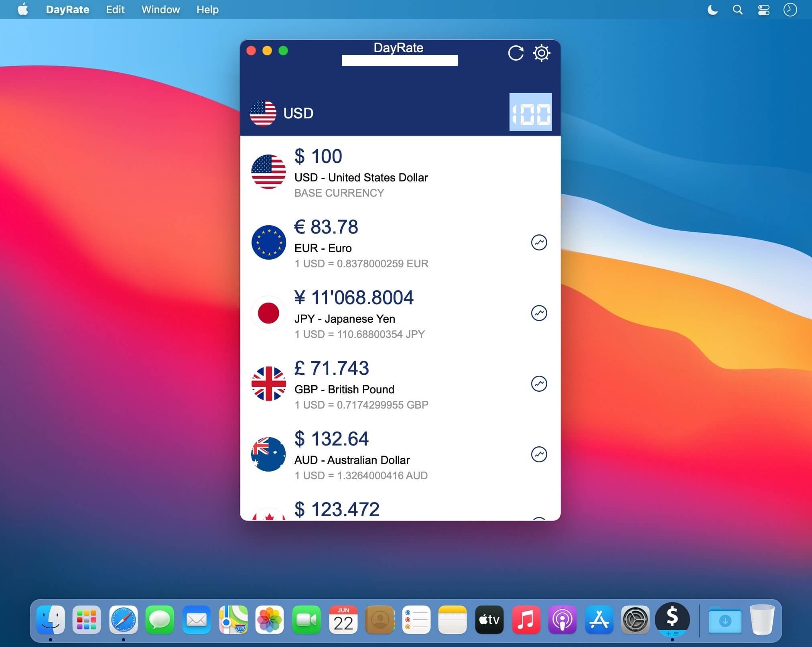Toggle Do Not Disturb moon icon

(x=713, y=10)
